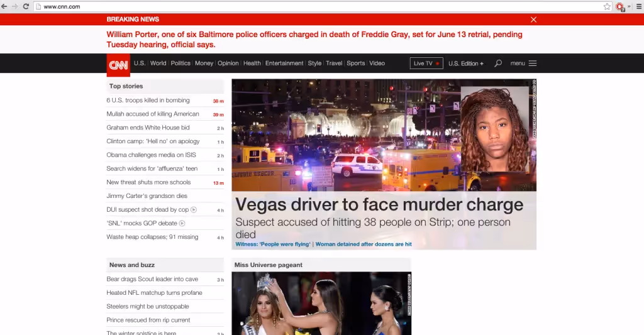Image resolution: width=644 pixels, height=335 pixels.
Task: Click 'Miss Universe pageant' heading
Action: [x=268, y=265]
